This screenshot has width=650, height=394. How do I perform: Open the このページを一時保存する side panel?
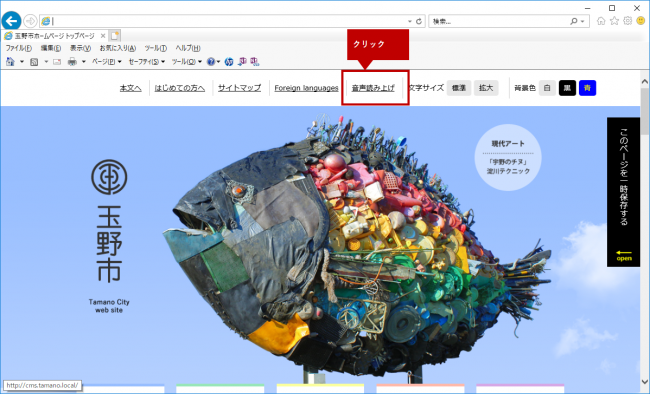tap(623, 192)
